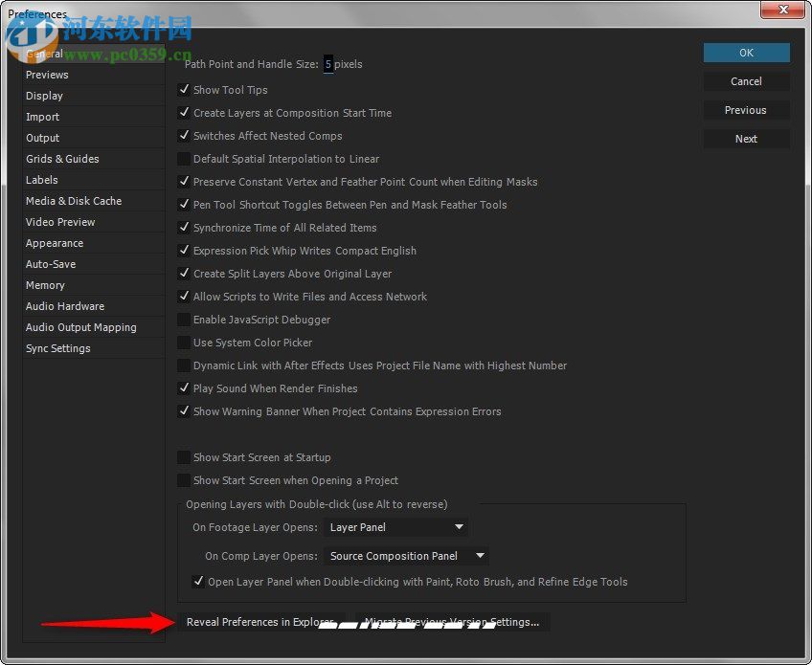Close the Preferences dialog window
The width and height of the screenshot is (812, 665).
(x=782, y=10)
